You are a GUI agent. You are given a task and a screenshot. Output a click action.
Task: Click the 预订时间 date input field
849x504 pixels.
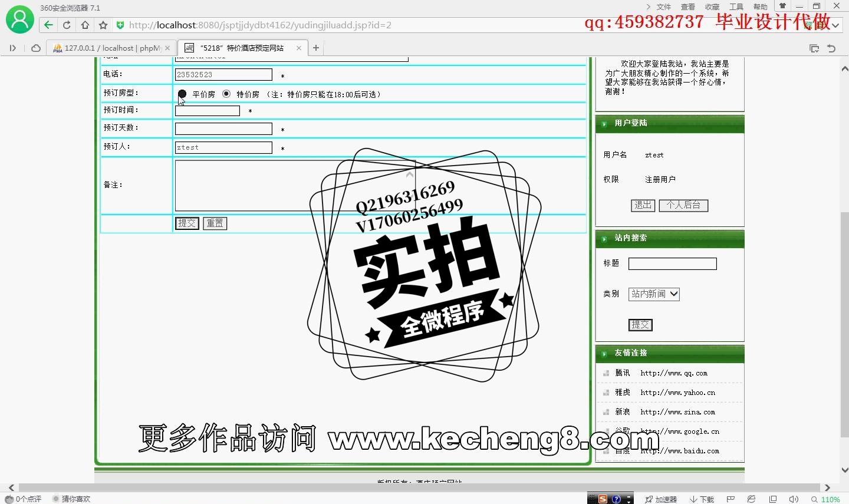208,111
